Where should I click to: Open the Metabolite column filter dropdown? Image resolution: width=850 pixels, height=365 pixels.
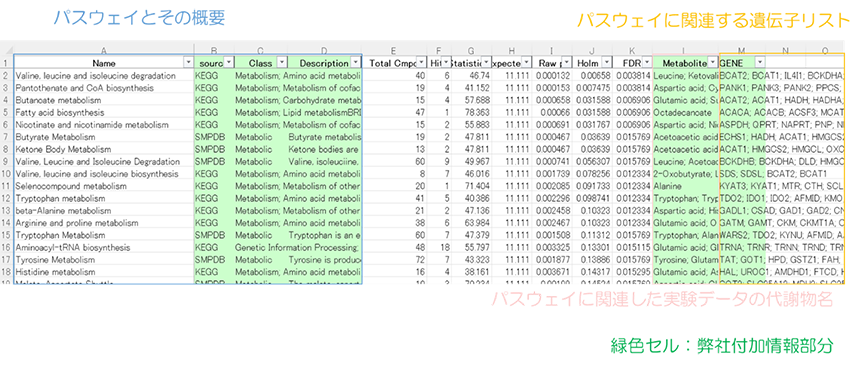point(713,62)
